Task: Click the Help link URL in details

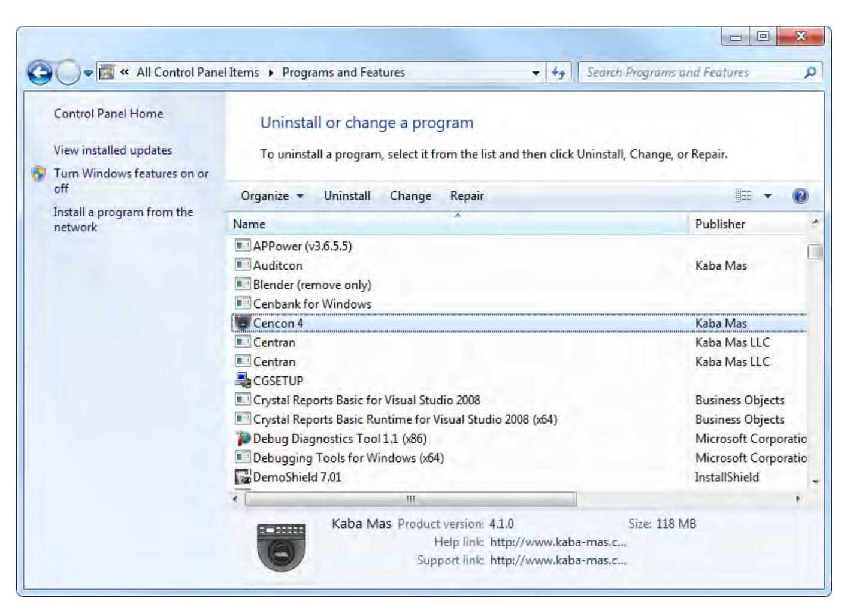Action: 558,543
